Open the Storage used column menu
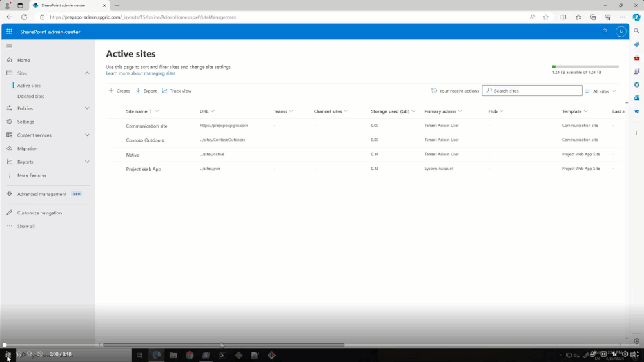Screen dimensions: 644x362 coord(414,111)
